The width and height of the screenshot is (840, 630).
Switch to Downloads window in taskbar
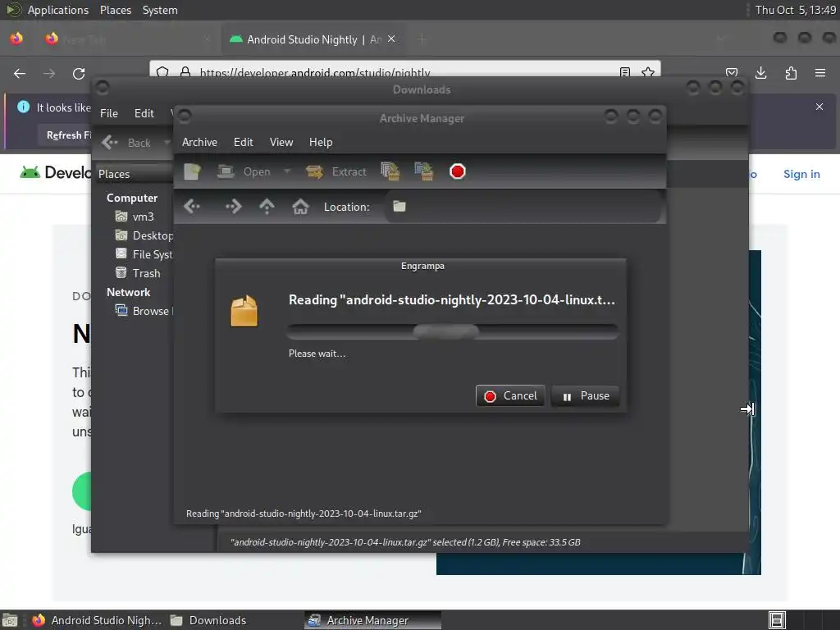tap(208, 620)
